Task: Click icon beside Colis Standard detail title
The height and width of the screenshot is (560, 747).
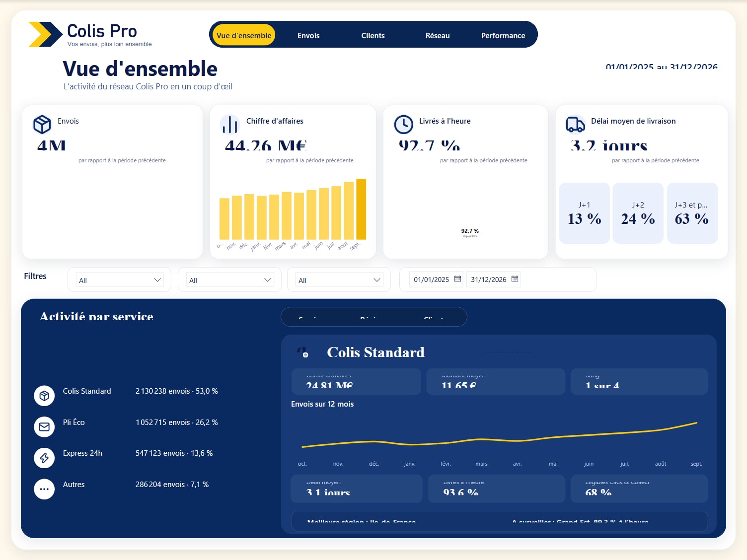Action: pyautogui.click(x=302, y=352)
